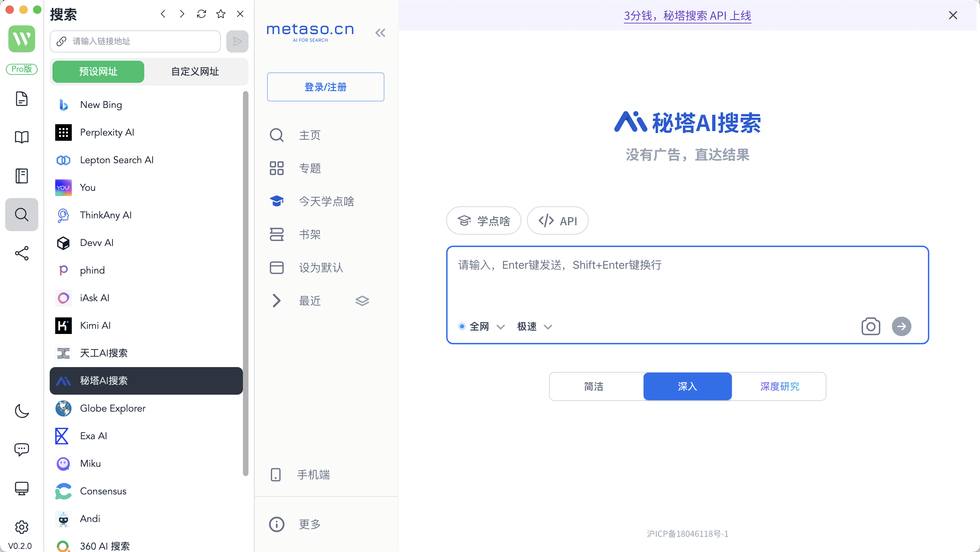Image resolution: width=980 pixels, height=552 pixels.
Task: Click the camera image search icon
Action: pyautogui.click(x=870, y=326)
